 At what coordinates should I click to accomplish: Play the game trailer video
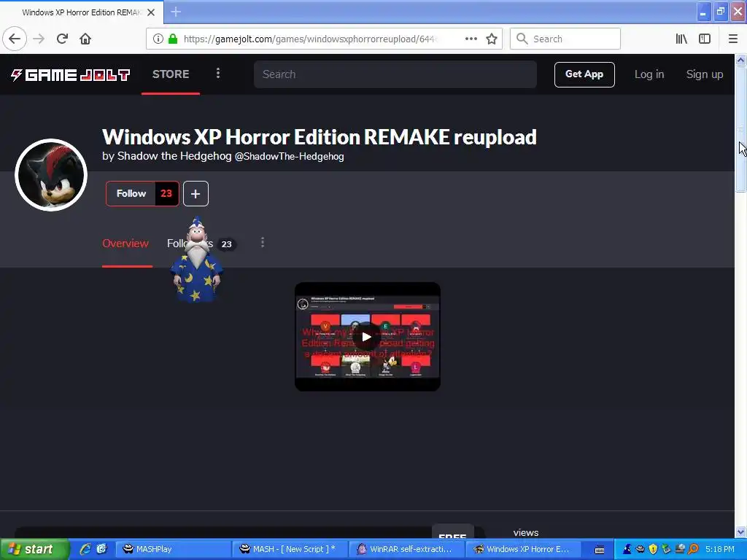click(x=366, y=337)
